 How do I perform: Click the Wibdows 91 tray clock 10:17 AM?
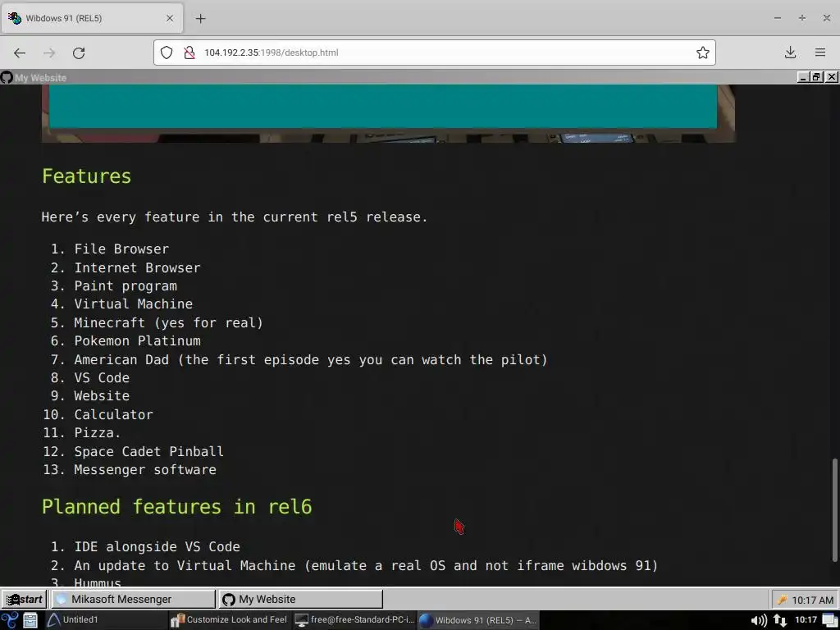(812, 600)
